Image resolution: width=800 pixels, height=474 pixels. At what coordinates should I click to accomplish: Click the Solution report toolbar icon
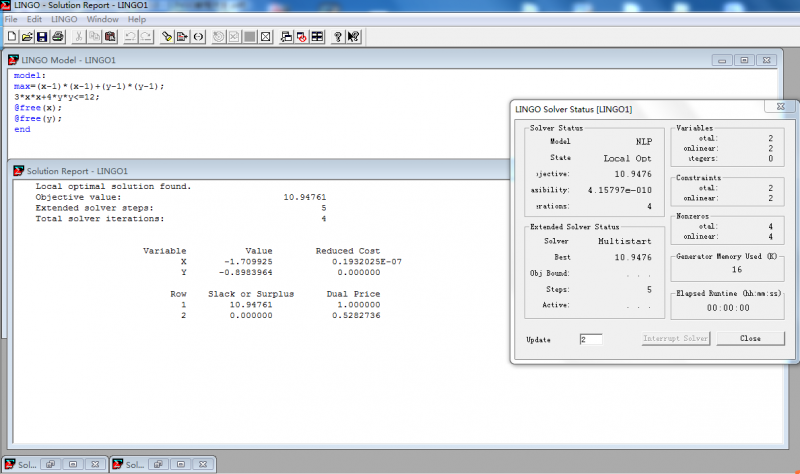(234, 37)
